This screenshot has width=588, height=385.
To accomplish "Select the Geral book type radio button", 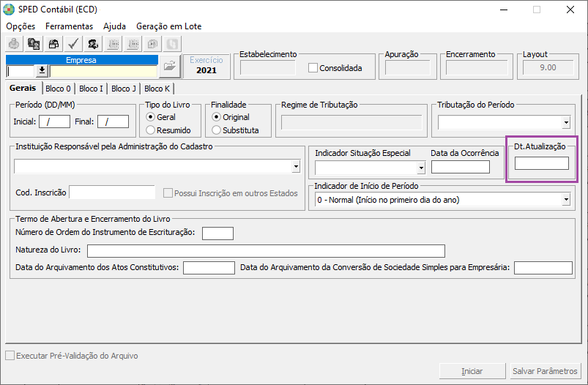I will 150,117.
